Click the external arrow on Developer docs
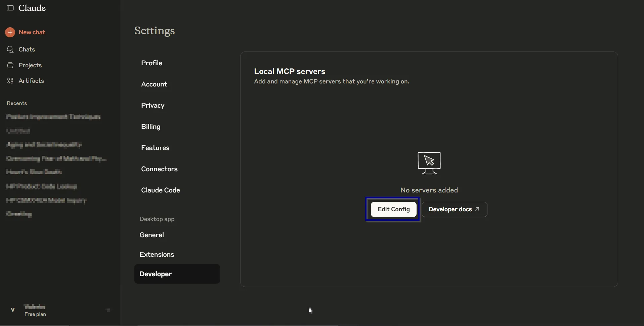The image size is (644, 326). tap(477, 209)
